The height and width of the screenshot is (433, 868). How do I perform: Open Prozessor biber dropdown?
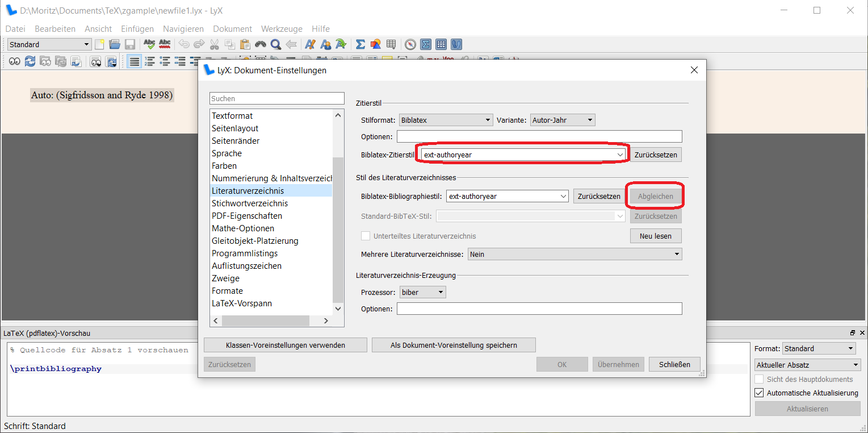pyautogui.click(x=423, y=292)
